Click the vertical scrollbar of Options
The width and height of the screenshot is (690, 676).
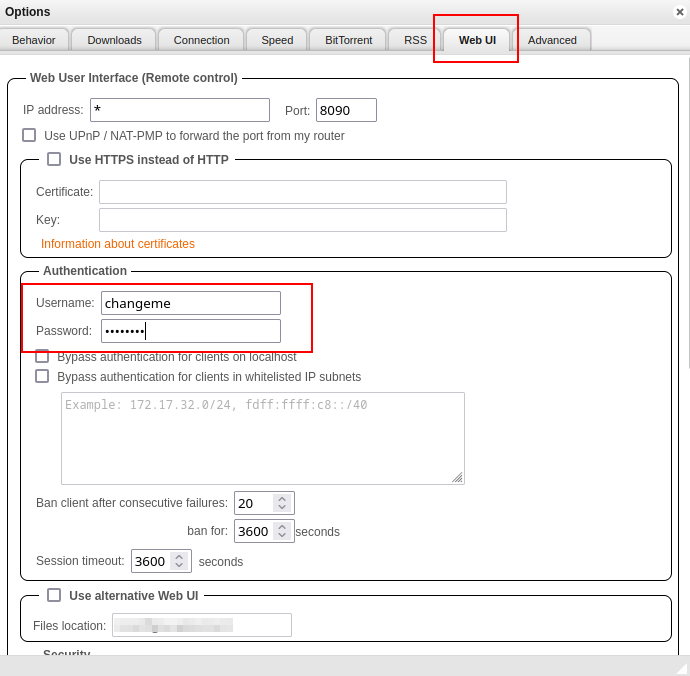point(687,211)
